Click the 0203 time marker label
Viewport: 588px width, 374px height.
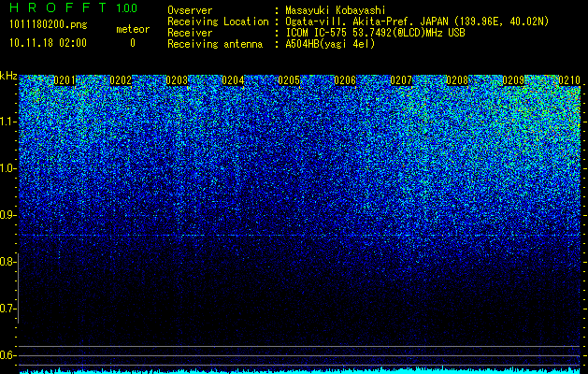coord(177,80)
